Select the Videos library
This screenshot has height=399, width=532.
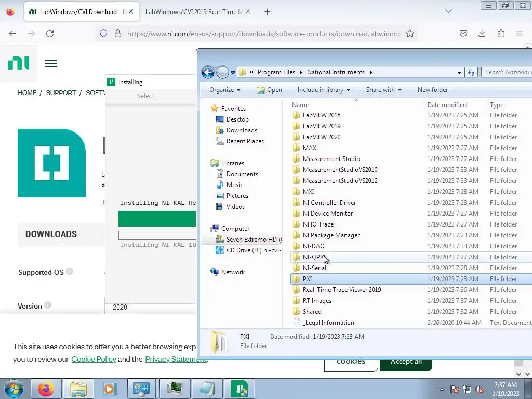(235, 207)
